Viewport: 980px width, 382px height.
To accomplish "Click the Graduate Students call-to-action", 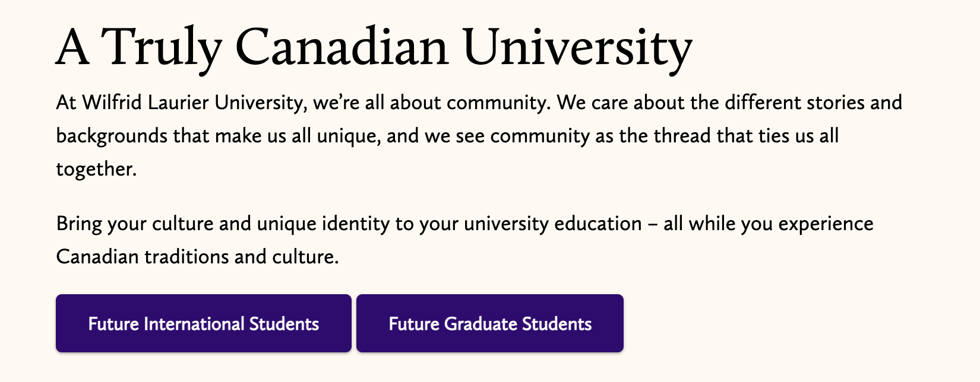I will pyautogui.click(x=489, y=323).
